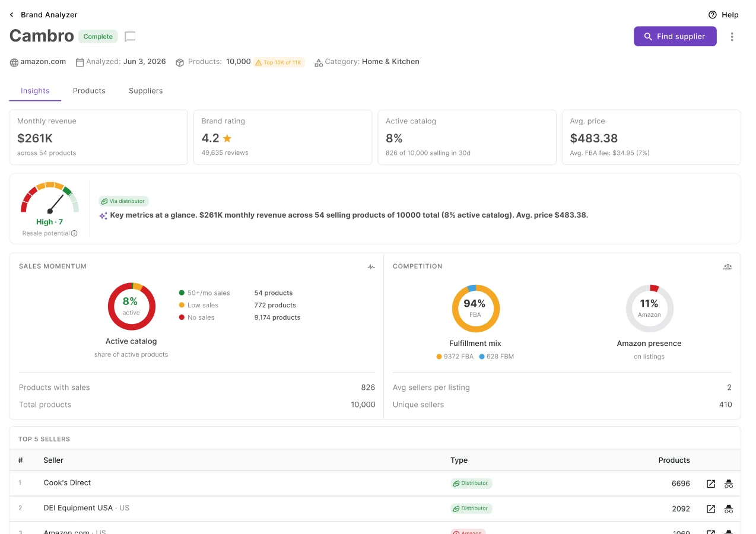Screen dimensions: 756x534
Task: Click the Unique sellers 410 value
Action: pos(725,405)
